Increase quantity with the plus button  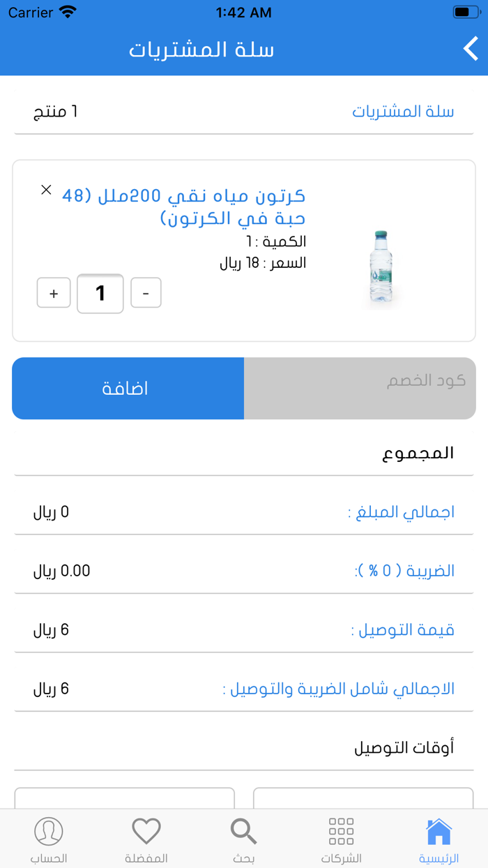coord(54,293)
